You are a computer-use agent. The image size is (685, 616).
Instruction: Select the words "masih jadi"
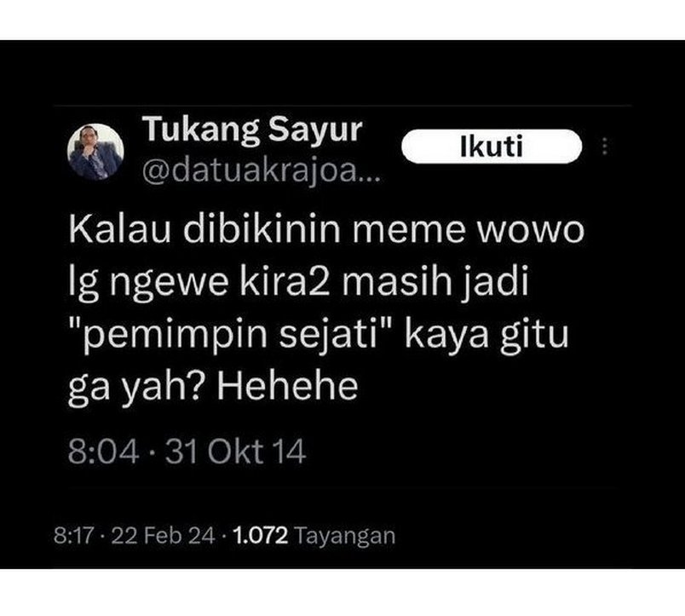pyautogui.click(x=435, y=282)
